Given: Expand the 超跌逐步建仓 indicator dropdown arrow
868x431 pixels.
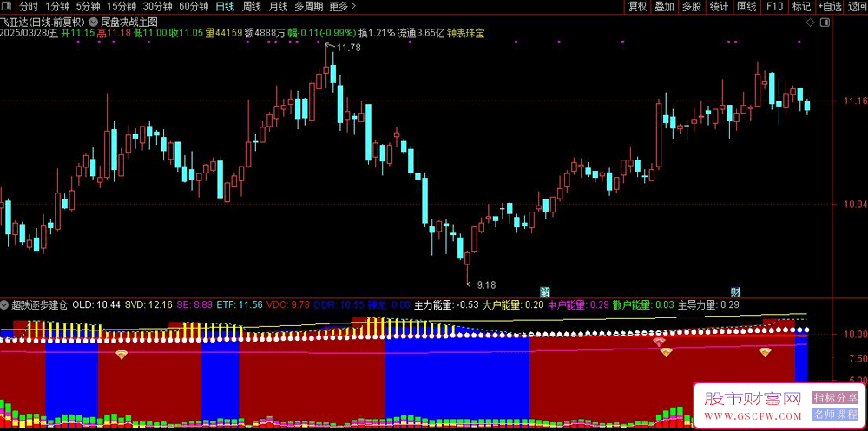Looking at the screenshot, I should pos(4,305).
